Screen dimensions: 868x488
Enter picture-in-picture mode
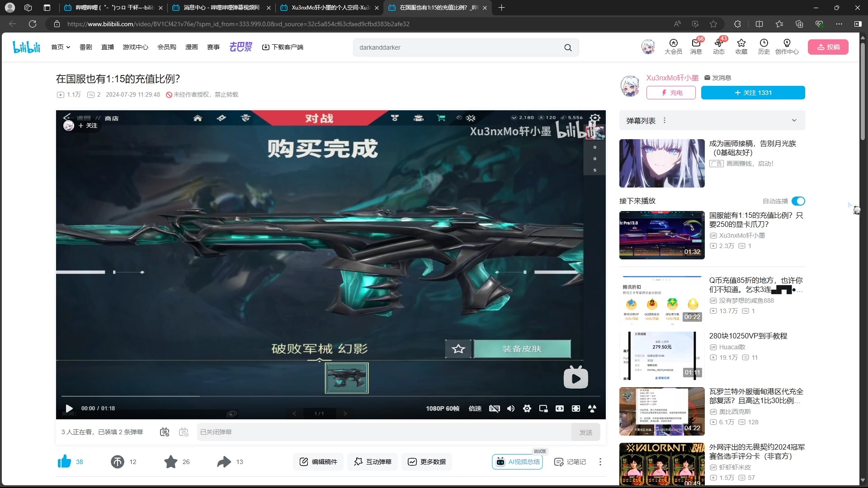[x=543, y=408]
